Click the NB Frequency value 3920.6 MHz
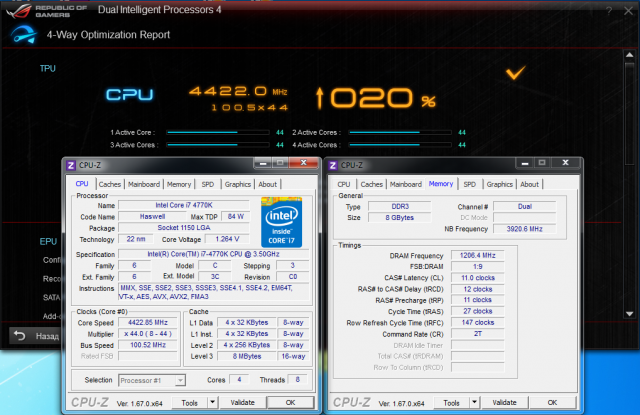 click(x=524, y=229)
